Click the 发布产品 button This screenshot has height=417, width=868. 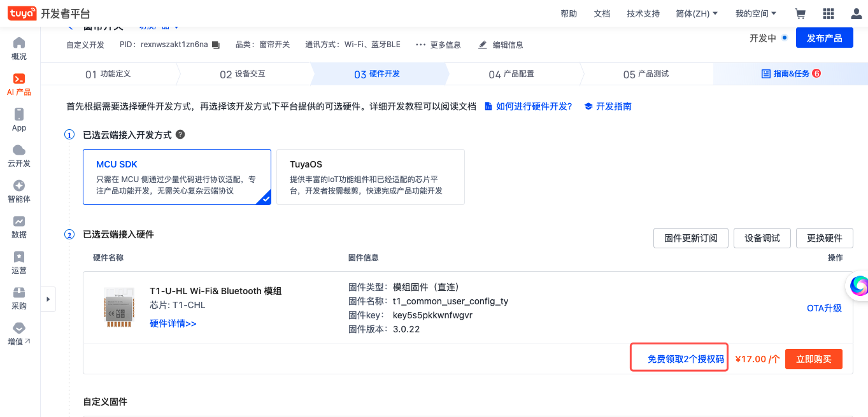pos(825,38)
